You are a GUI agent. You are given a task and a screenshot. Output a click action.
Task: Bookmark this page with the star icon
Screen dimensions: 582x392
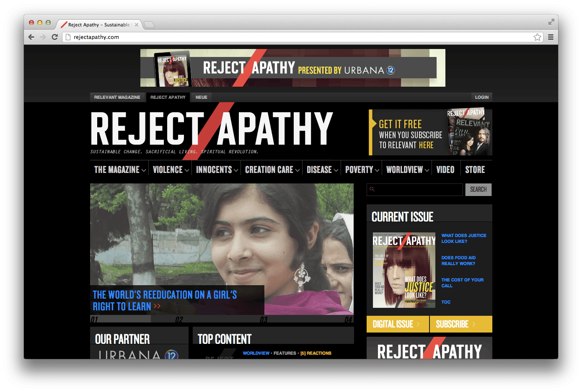click(537, 37)
